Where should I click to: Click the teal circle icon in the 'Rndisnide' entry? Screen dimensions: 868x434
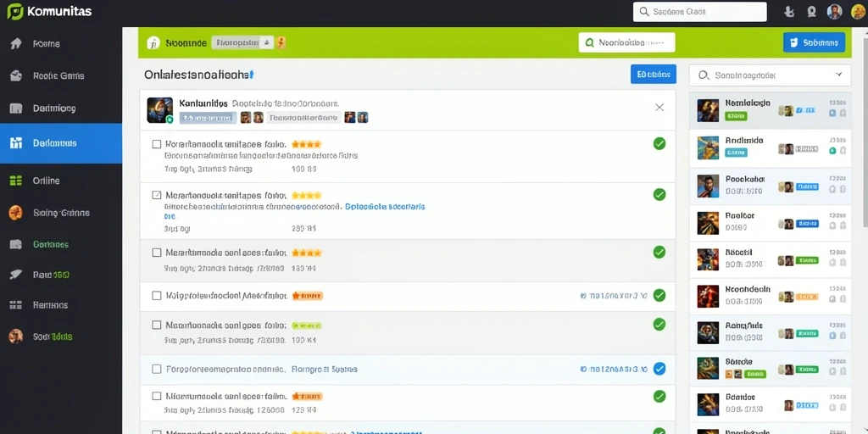(832, 151)
